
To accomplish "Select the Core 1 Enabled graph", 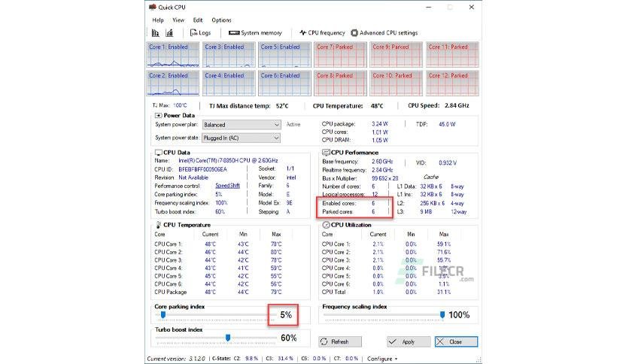I will tap(173, 54).
